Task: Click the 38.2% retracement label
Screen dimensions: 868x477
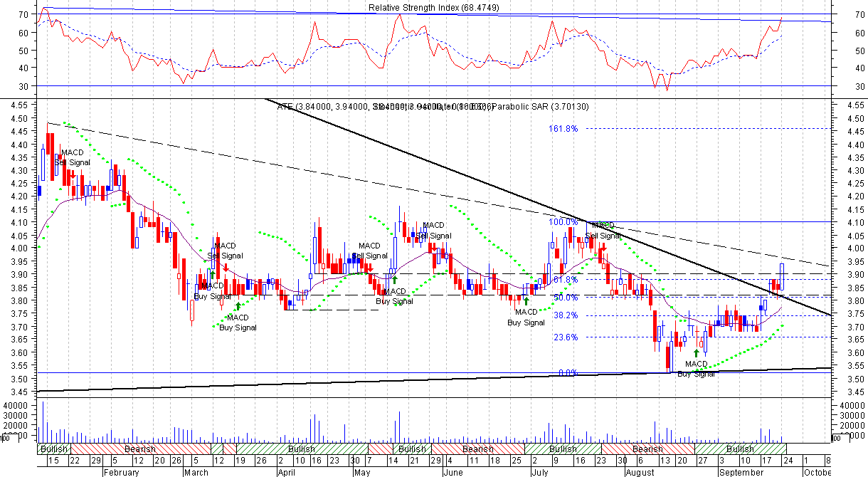Action: [565, 315]
